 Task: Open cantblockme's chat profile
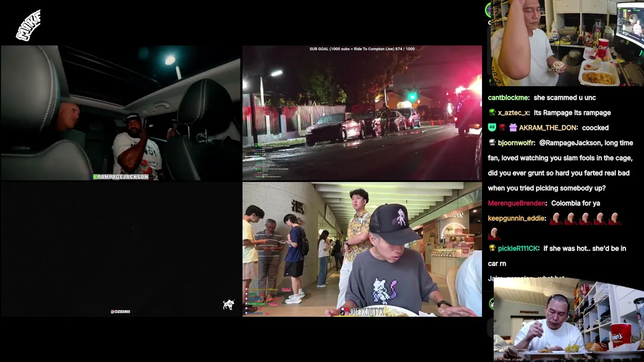tap(508, 98)
